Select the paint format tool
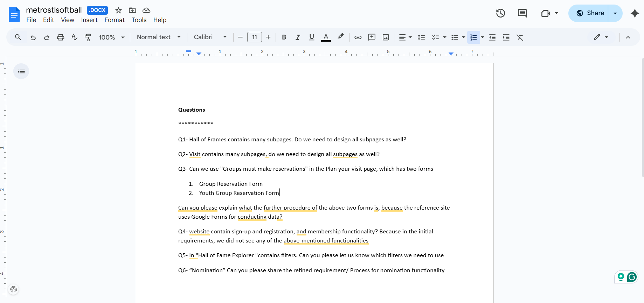This screenshot has height=303, width=644. click(88, 37)
